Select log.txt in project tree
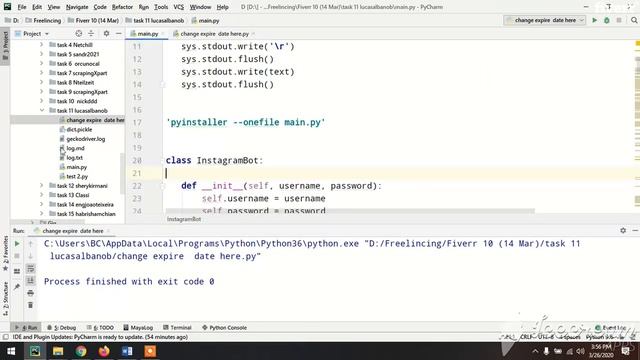Screen dimensions: 640x360 click(x=74, y=158)
